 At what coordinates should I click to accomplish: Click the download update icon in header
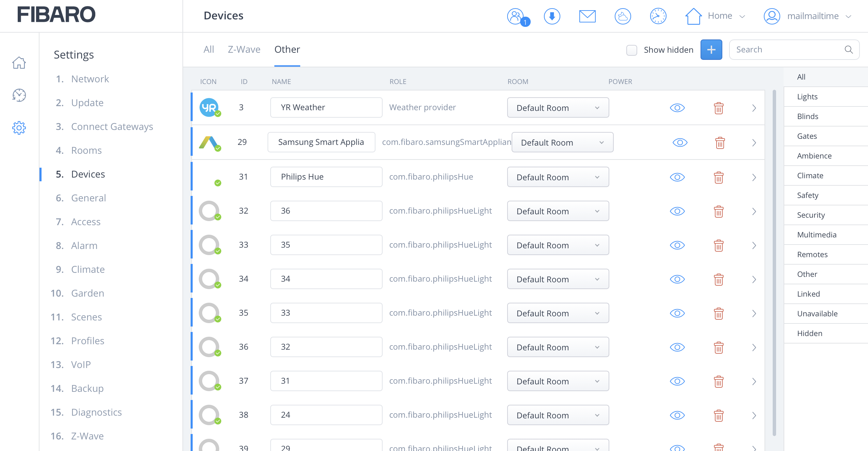pyautogui.click(x=552, y=16)
